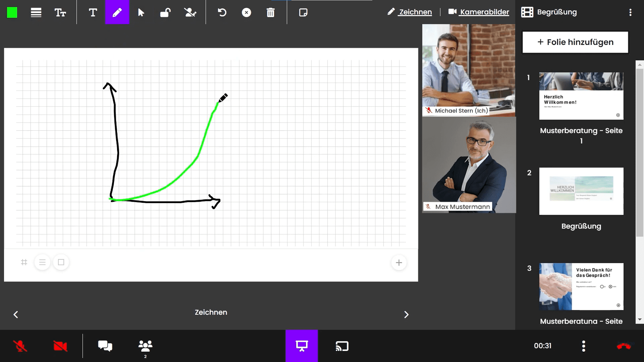Click the Begrüßung slide caption
This screenshot has height=362, width=644.
coord(581,226)
